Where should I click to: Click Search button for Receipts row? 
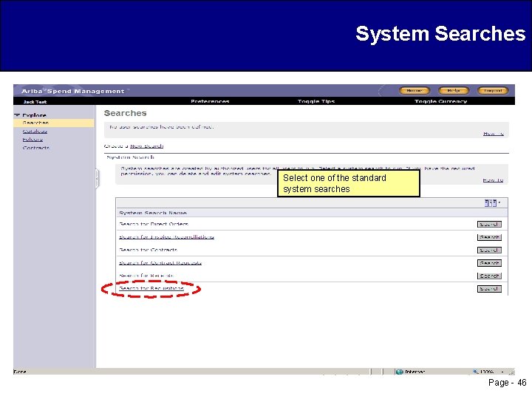pyautogui.click(x=489, y=276)
